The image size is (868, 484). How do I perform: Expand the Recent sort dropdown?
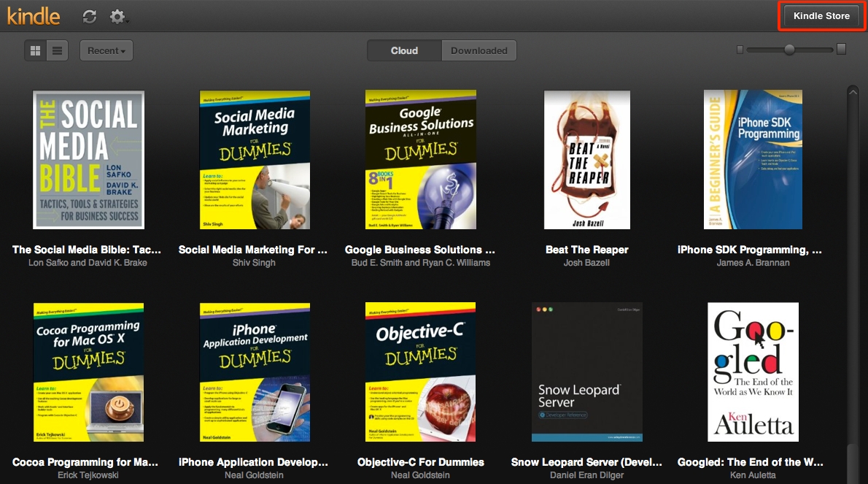coord(106,50)
